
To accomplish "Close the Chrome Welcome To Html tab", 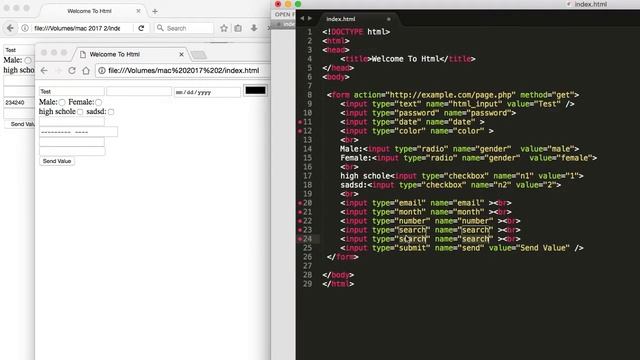I will tap(182, 54).
